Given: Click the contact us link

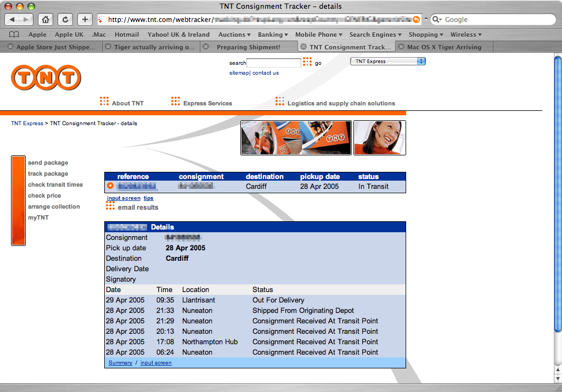Looking at the screenshot, I should tap(265, 73).
